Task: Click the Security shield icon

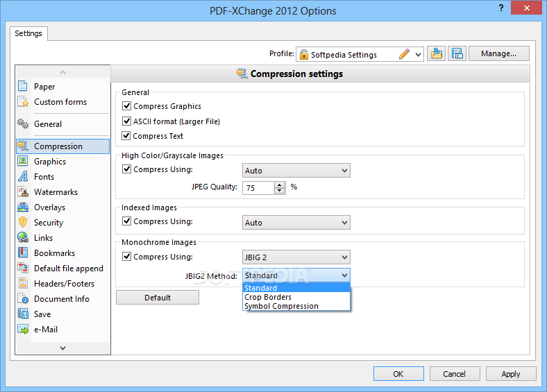Action: 23,222
